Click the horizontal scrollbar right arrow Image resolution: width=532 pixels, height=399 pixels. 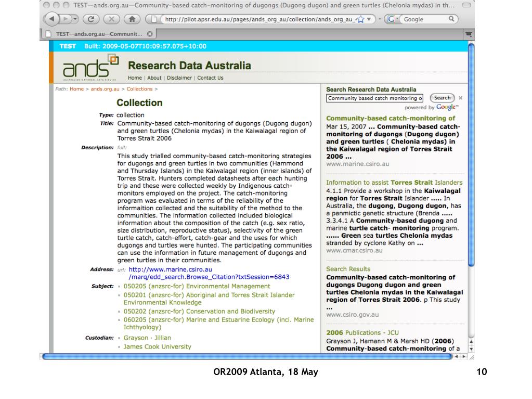pos(464,356)
